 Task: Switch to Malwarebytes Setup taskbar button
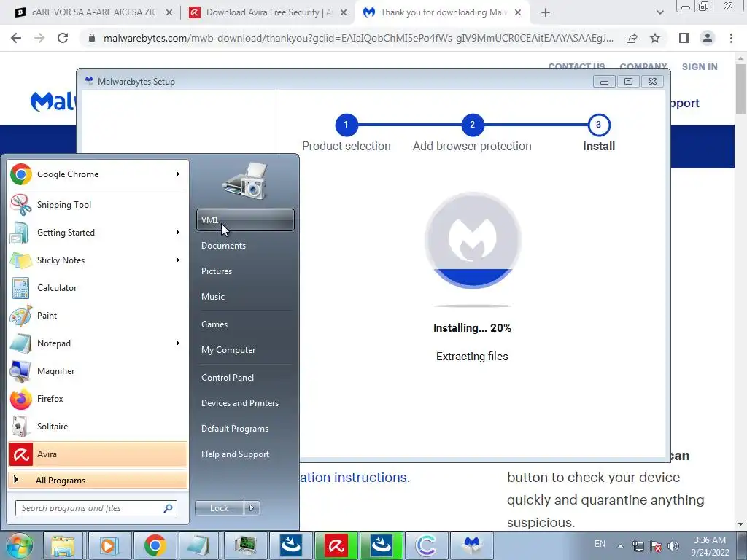point(472,545)
